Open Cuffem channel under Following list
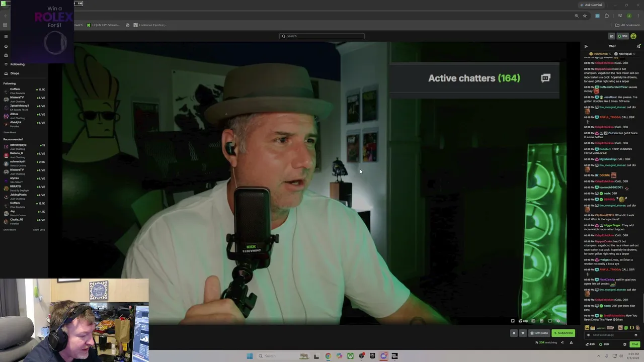Screen dimensions: 644x362 [x=24, y=90]
